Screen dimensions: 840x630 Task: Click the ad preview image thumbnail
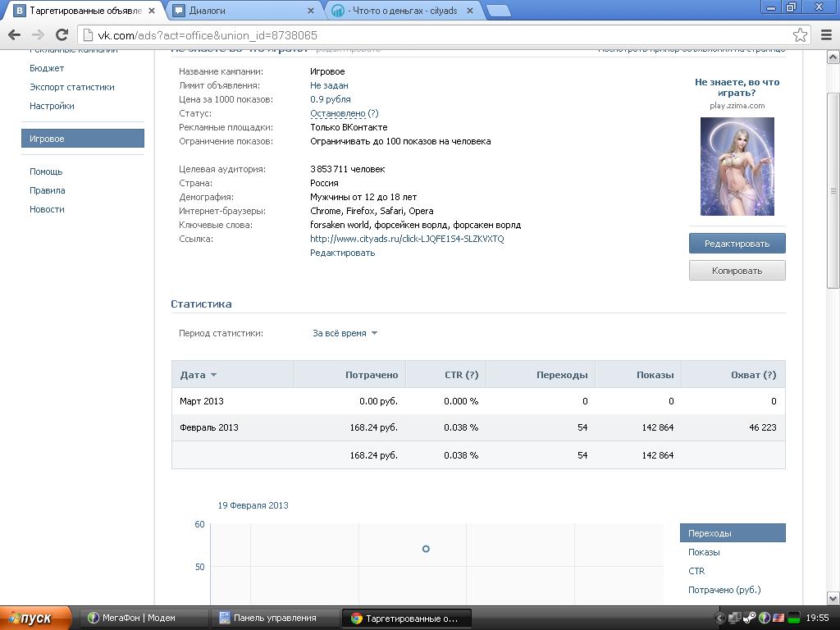(x=737, y=167)
